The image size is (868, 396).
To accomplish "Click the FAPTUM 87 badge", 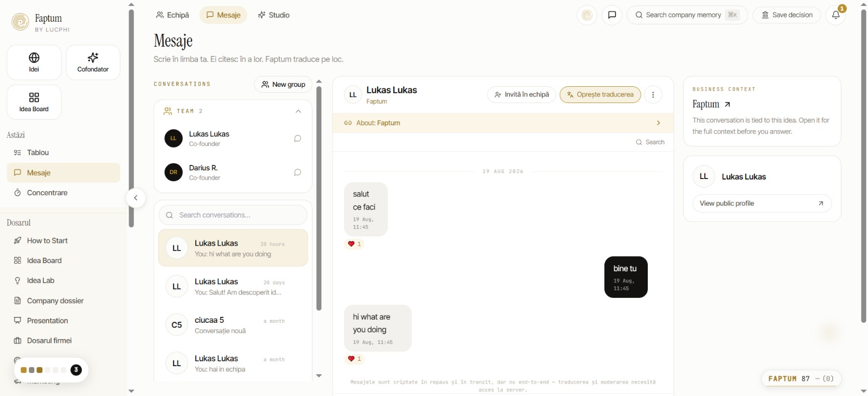I will pyautogui.click(x=801, y=379).
